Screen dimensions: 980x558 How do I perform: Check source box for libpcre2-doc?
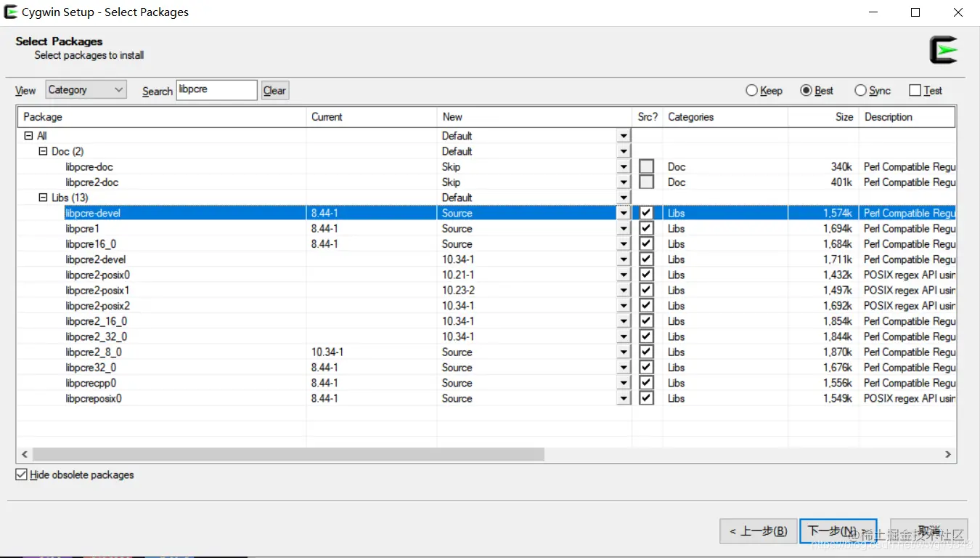click(647, 182)
